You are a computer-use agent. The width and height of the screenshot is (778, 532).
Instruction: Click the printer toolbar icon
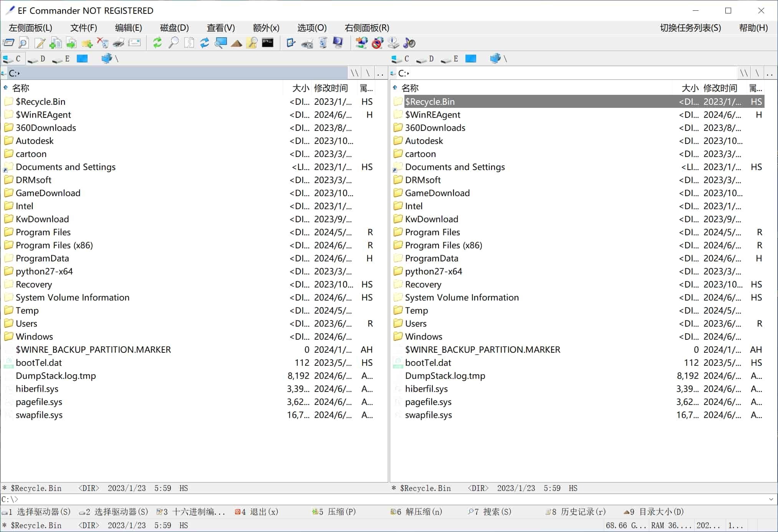pos(119,43)
